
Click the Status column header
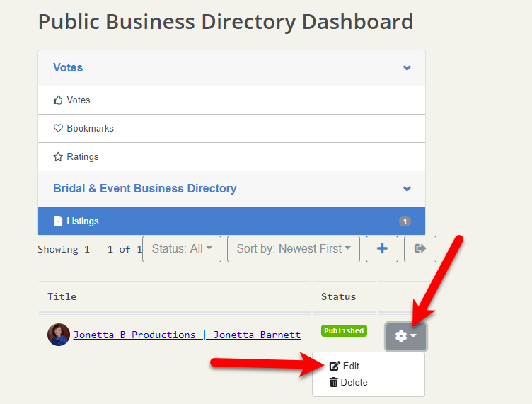coord(339,297)
